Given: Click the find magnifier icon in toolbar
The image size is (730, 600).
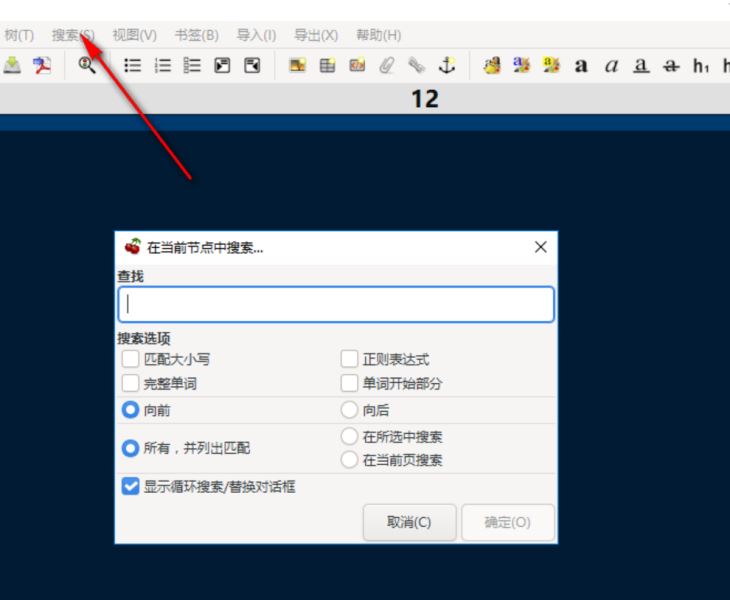Looking at the screenshot, I should click(87, 66).
